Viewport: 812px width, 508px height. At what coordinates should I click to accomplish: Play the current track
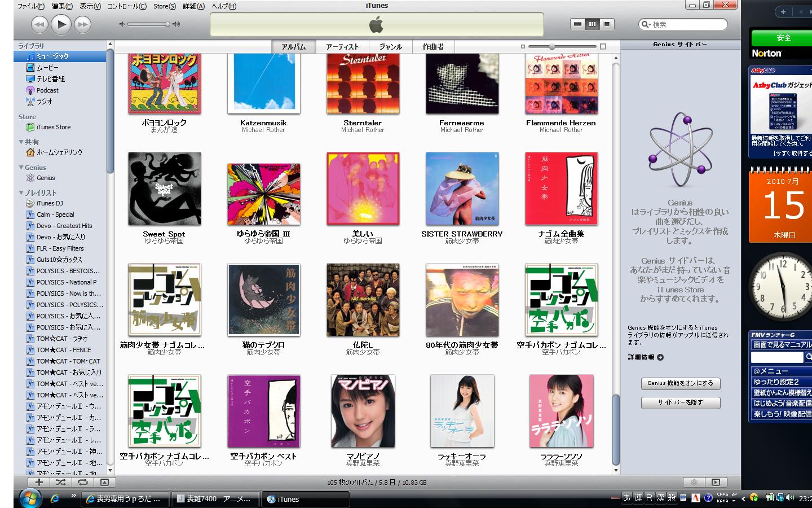click(x=61, y=24)
